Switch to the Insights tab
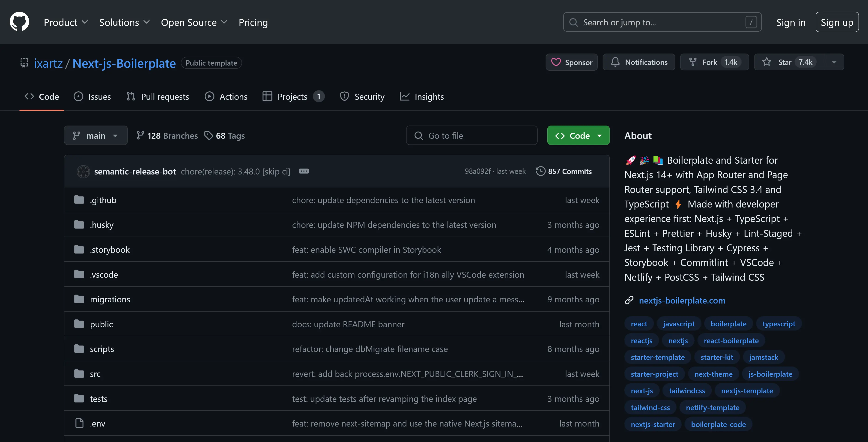The height and width of the screenshot is (442, 868). (x=422, y=96)
